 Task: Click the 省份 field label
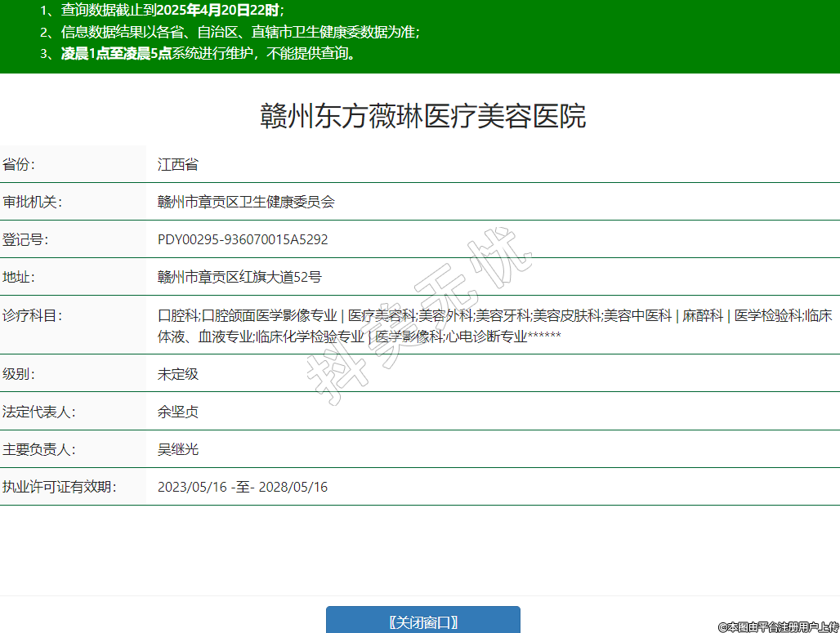20,164
